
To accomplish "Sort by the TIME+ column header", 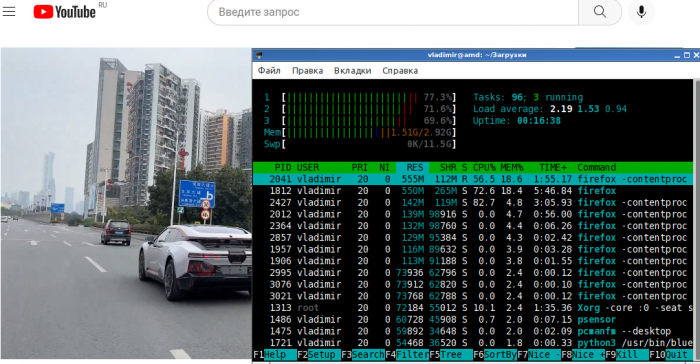I will tap(553, 167).
